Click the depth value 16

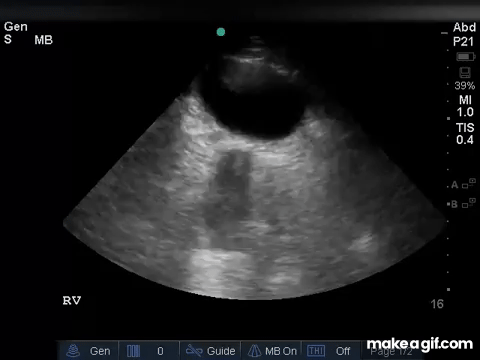pos(437,304)
